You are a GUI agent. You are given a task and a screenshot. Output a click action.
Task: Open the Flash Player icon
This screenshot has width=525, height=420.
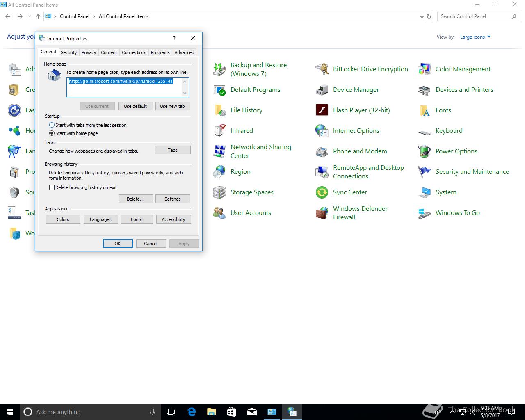coord(322,110)
